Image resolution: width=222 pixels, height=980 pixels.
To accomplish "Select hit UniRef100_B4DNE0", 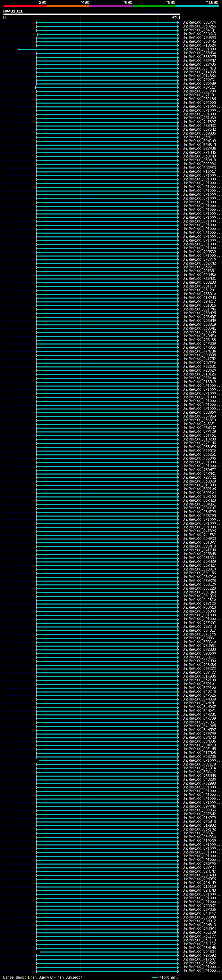I will point(199,336).
